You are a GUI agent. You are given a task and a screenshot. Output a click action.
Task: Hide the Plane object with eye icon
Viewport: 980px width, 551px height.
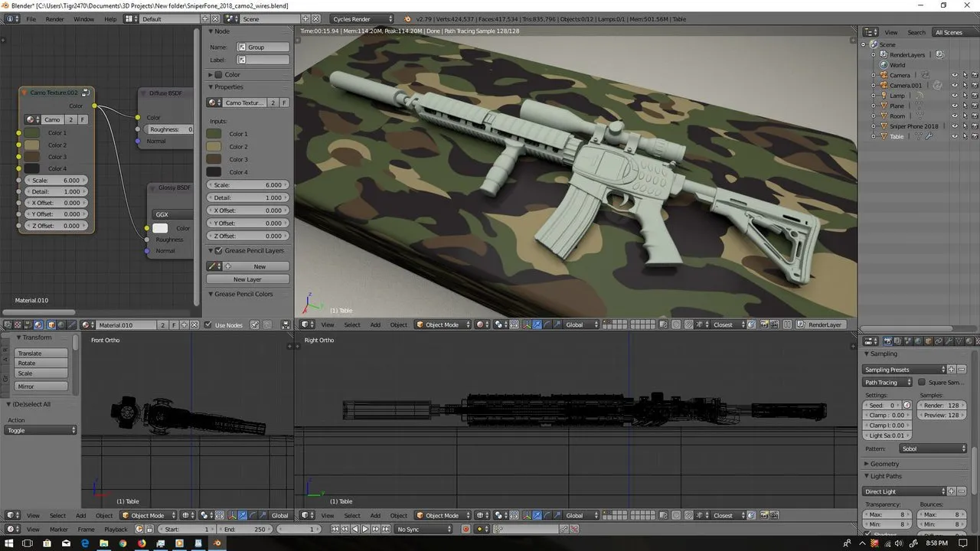(x=954, y=106)
